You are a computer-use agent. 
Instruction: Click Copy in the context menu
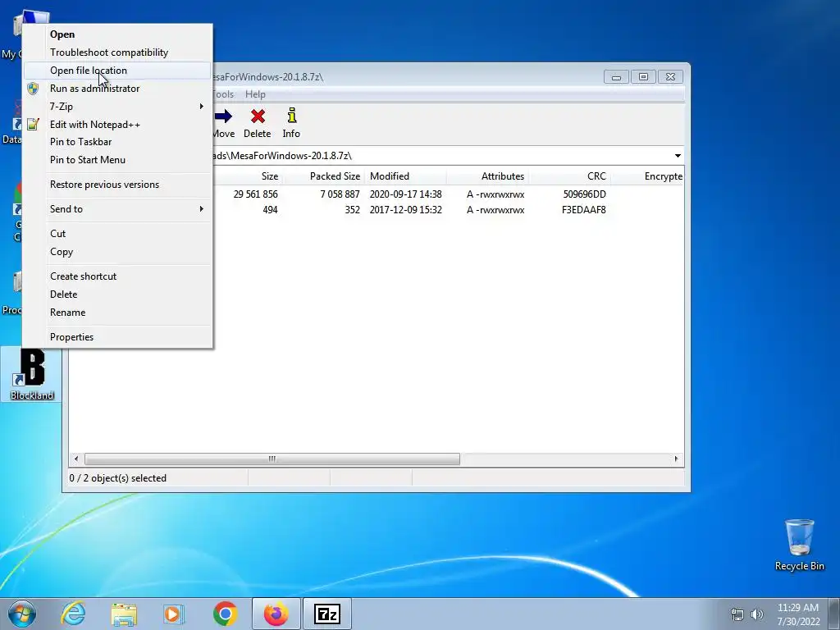pos(62,252)
